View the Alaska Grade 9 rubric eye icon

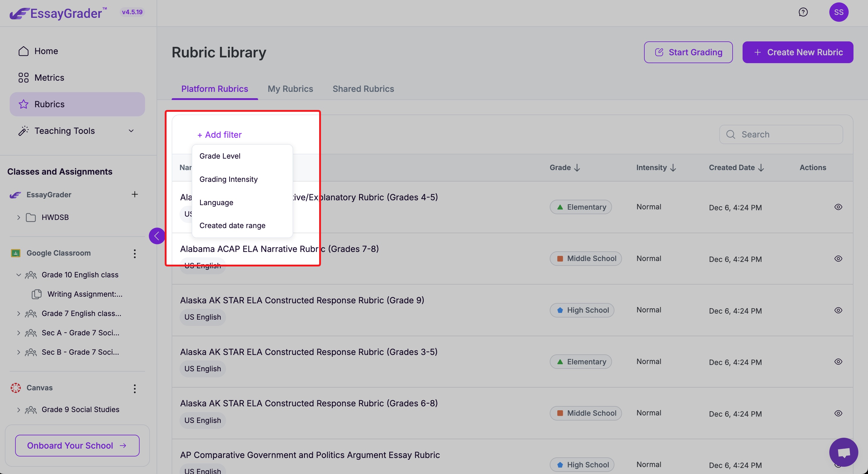pos(838,310)
